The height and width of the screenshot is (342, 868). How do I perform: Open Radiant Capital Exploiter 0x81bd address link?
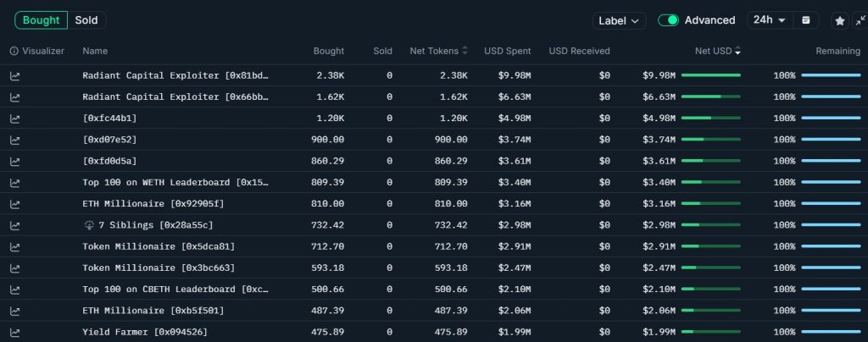[175, 75]
